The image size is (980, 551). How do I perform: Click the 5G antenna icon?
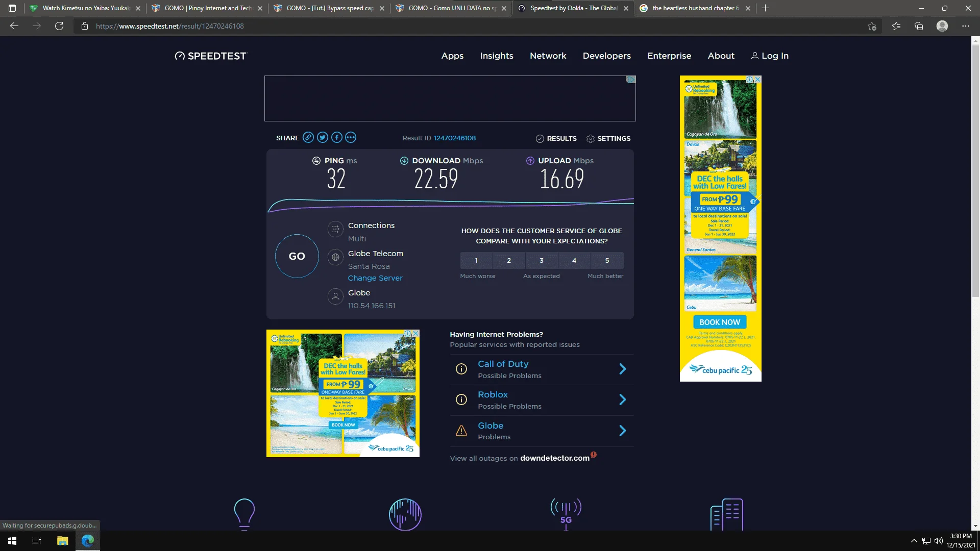pos(566,514)
